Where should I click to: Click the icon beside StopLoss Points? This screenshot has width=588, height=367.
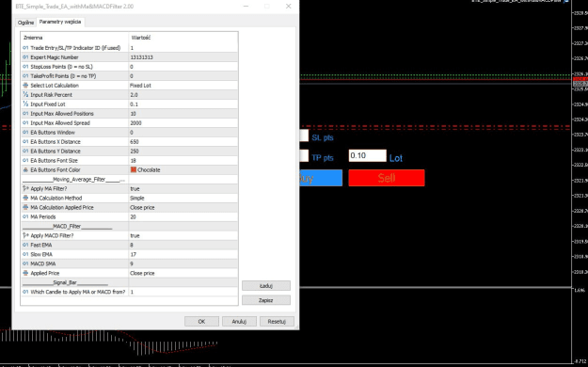point(25,67)
